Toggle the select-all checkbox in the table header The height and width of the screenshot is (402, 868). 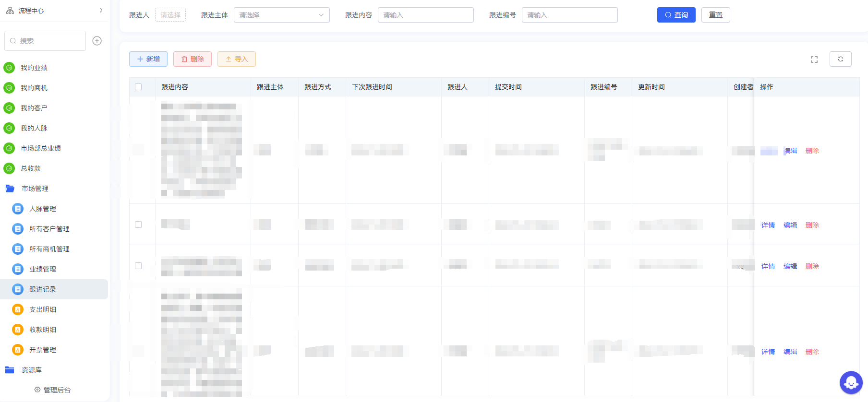coord(138,87)
